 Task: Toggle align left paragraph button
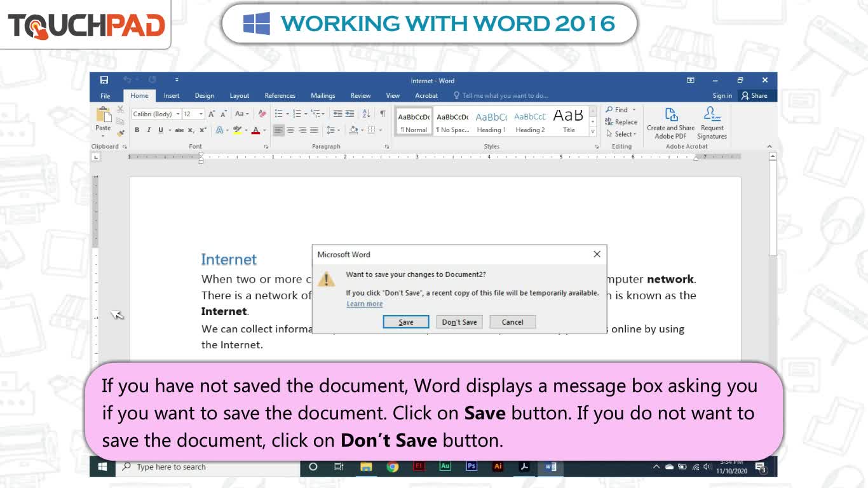pos(278,130)
